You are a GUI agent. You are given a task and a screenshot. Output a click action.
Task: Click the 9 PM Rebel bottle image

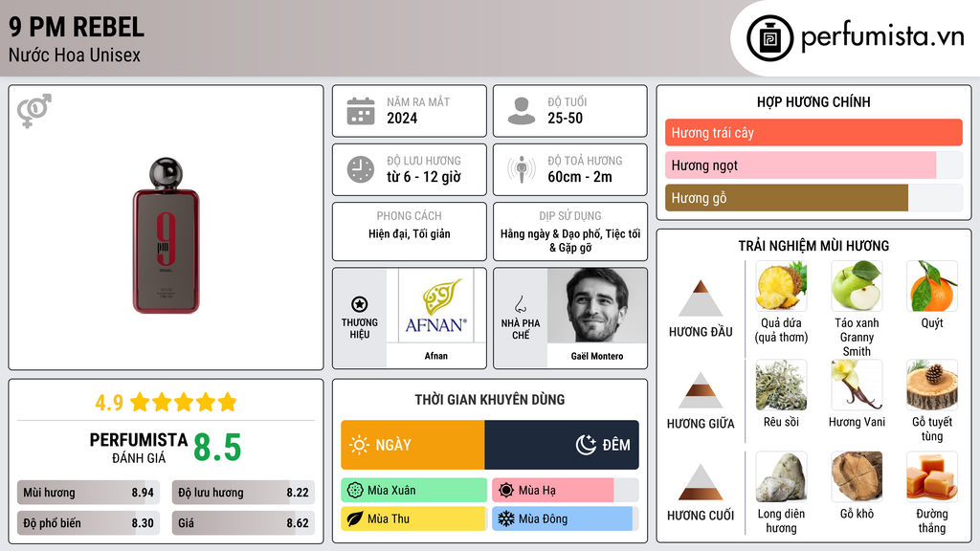click(x=166, y=236)
